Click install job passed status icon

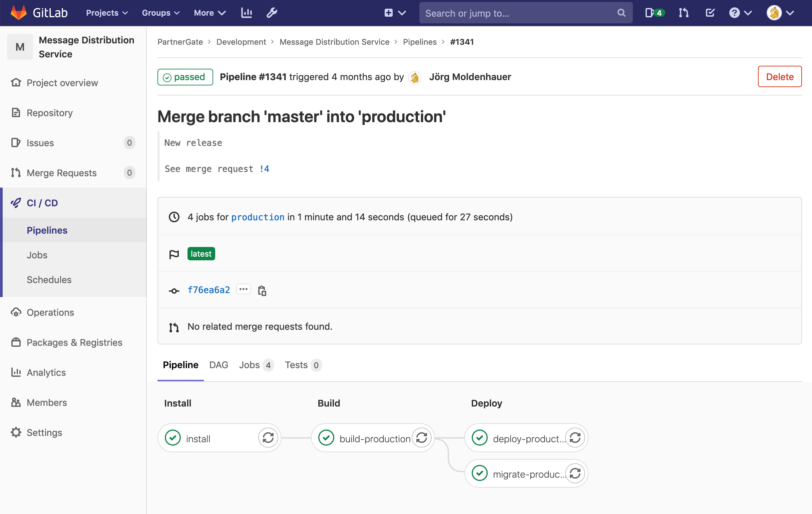click(x=173, y=438)
